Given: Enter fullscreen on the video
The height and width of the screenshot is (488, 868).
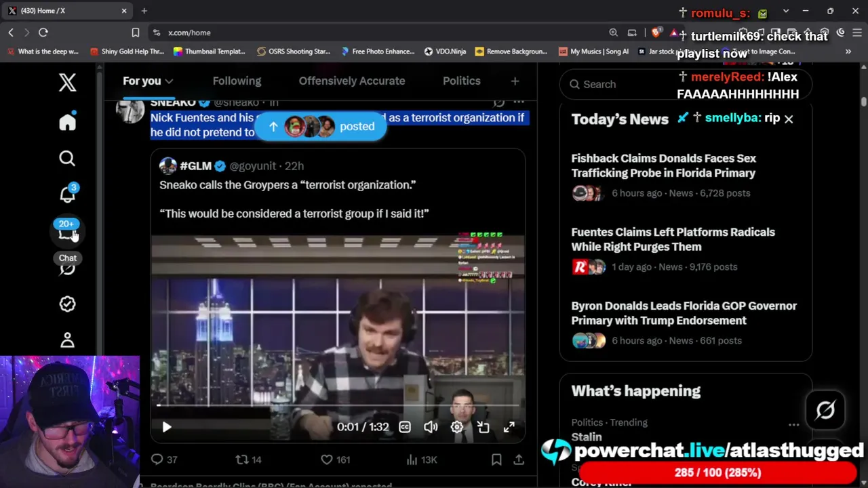Looking at the screenshot, I should 509,427.
